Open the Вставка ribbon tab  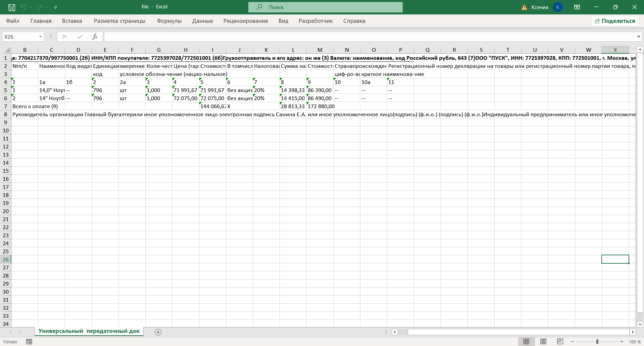pos(72,21)
